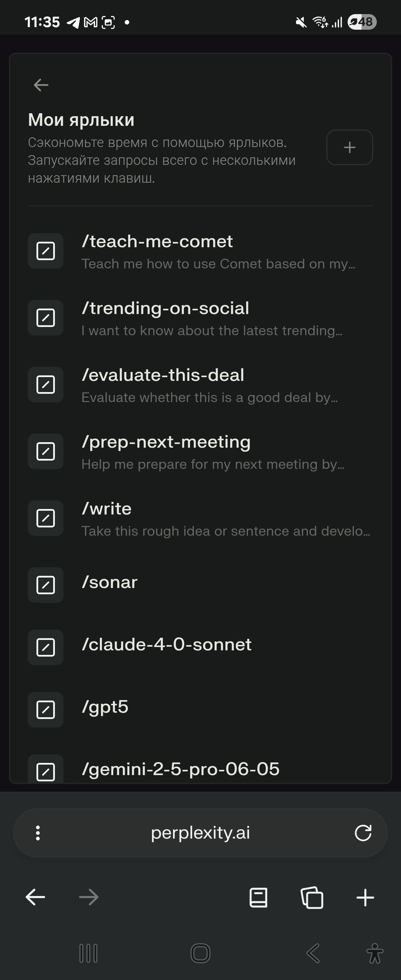Tap the icon beside /claude-4-0-sonnet
Viewport: 401px width, 980px height.
pyautogui.click(x=46, y=647)
